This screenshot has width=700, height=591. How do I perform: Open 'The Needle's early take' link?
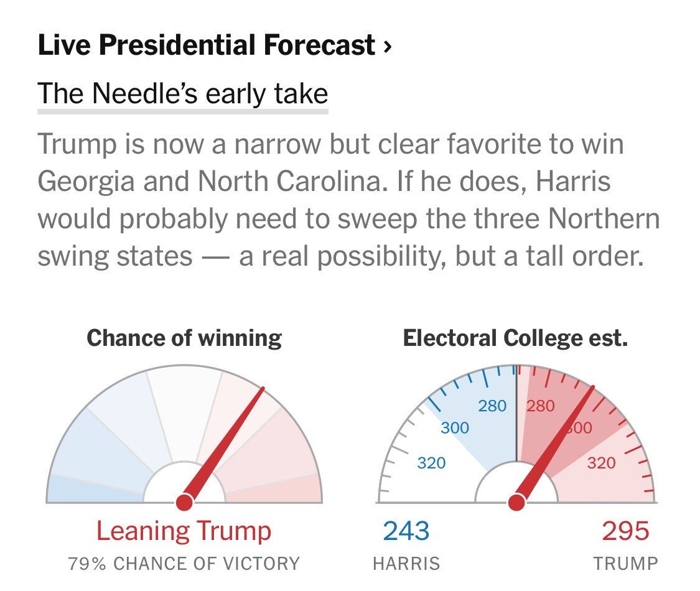tap(182, 94)
